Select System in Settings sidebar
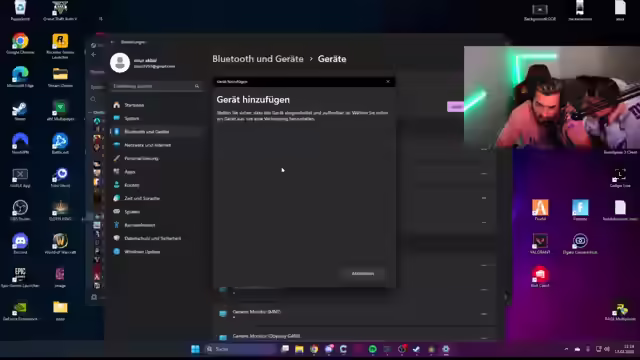 156,118
